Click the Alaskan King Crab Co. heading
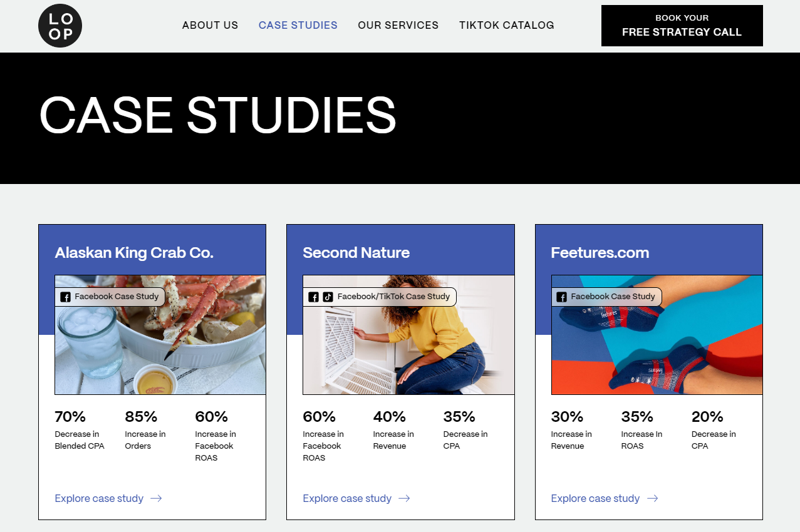Image resolution: width=800 pixels, height=532 pixels. point(134,253)
